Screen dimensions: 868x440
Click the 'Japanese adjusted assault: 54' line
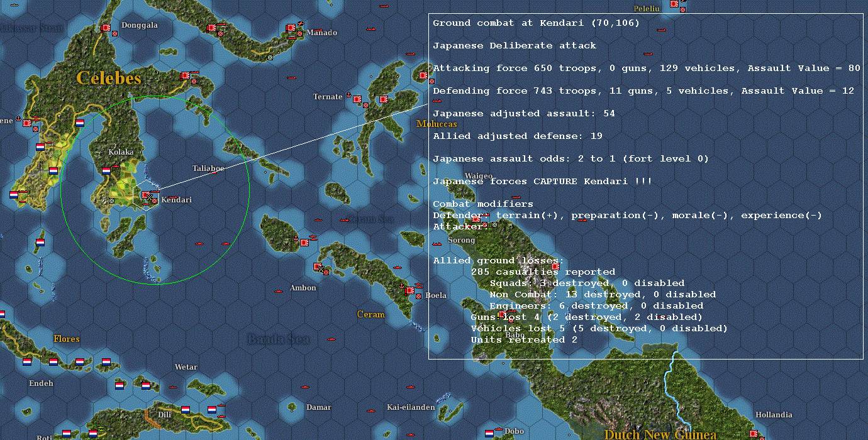524,114
